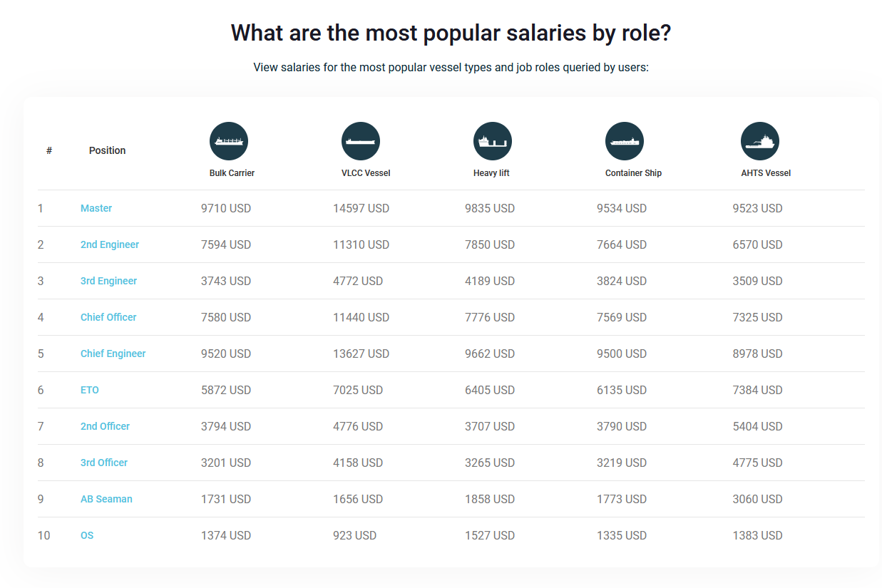The height and width of the screenshot is (588, 882).
Task: Click the Heavy lift ship icon
Action: tap(493, 141)
